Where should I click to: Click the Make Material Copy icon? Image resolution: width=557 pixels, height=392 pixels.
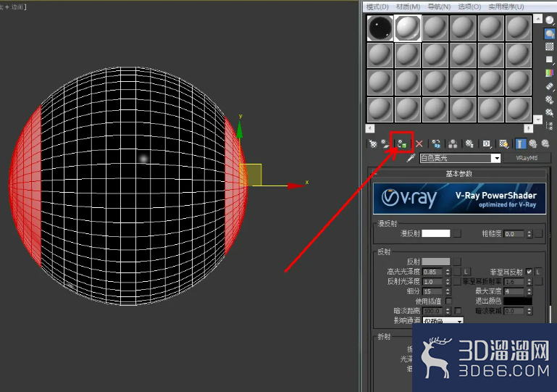coord(436,143)
